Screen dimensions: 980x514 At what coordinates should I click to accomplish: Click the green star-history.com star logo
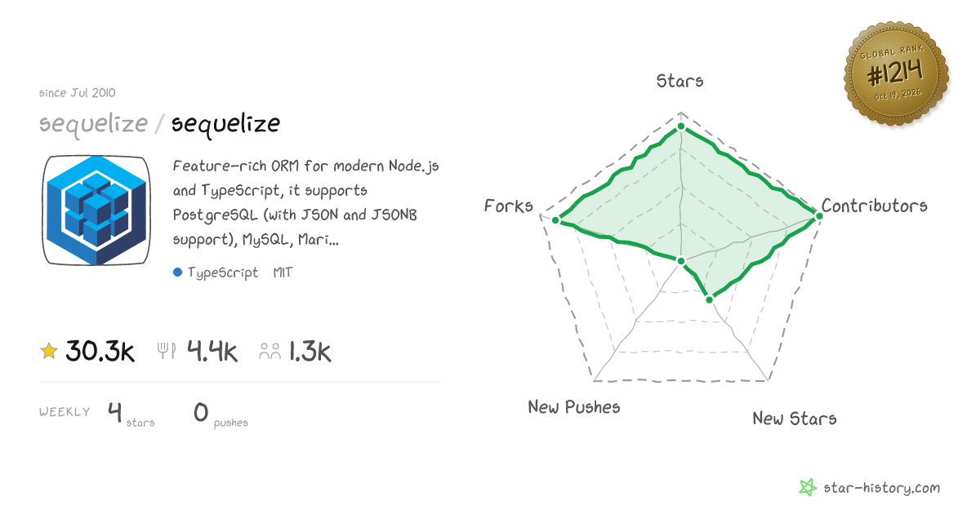[807, 488]
